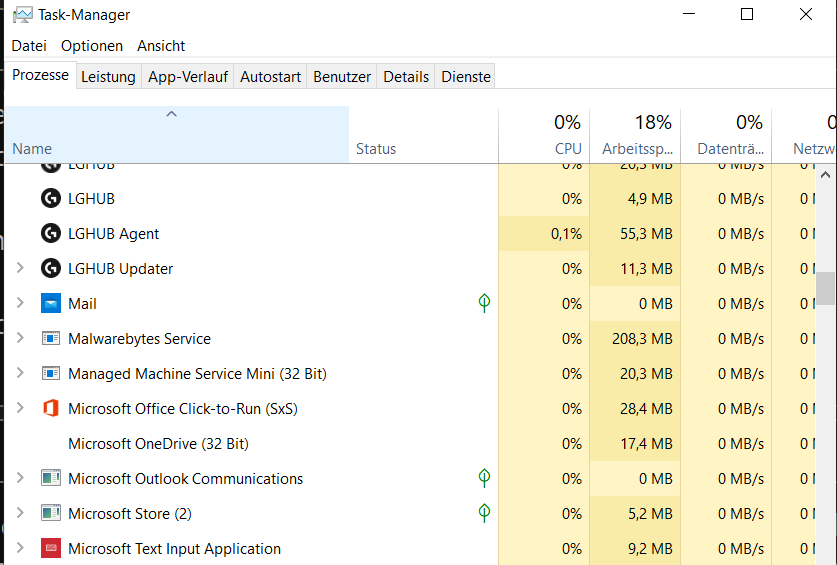The image size is (837, 565).
Task: Expand the Microsoft Store (2) group
Action: pos(20,513)
